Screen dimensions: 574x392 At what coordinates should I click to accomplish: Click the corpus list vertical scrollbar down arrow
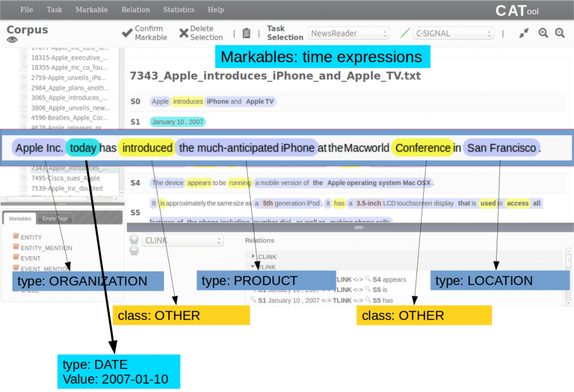click(122, 193)
